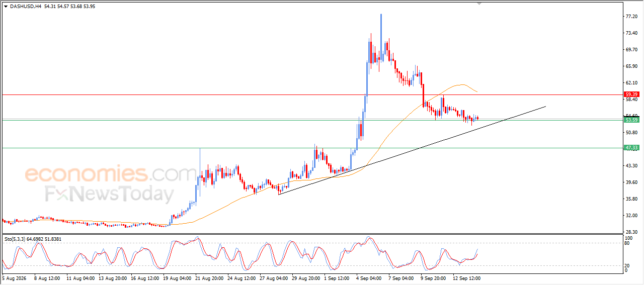Viewport: 644px width, 285px height.
Task: Click the 7 Sep 04:00 time label
Action: click(x=401, y=277)
